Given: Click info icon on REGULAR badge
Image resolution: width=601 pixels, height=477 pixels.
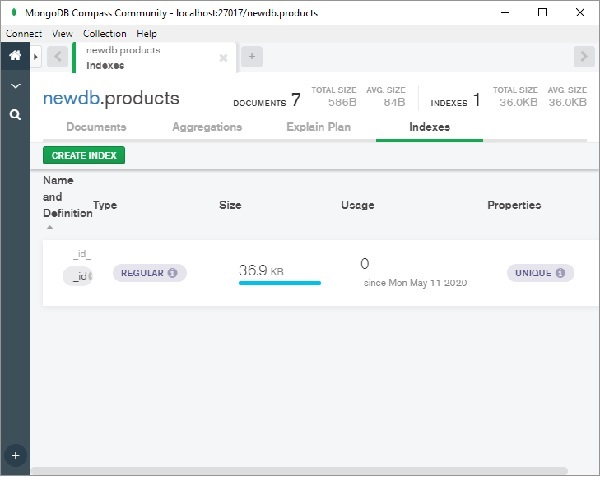Looking at the screenshot, I should (172, 272).
